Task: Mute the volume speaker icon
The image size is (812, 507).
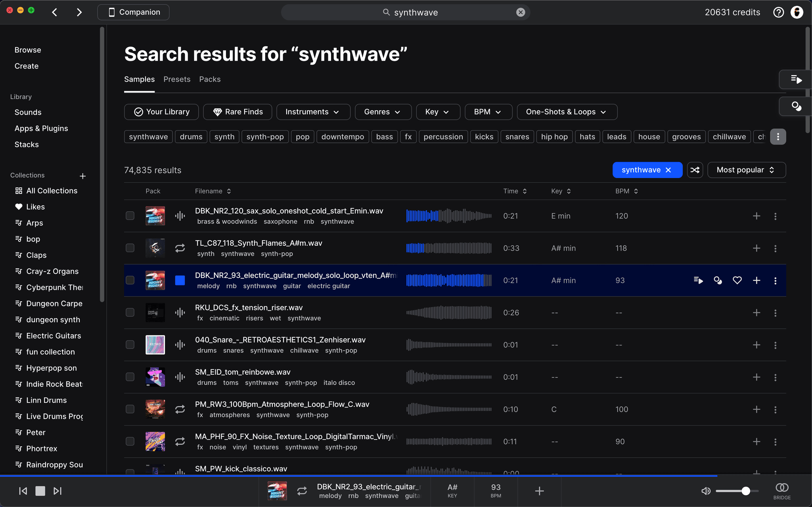Action: (x=706, y=491)
